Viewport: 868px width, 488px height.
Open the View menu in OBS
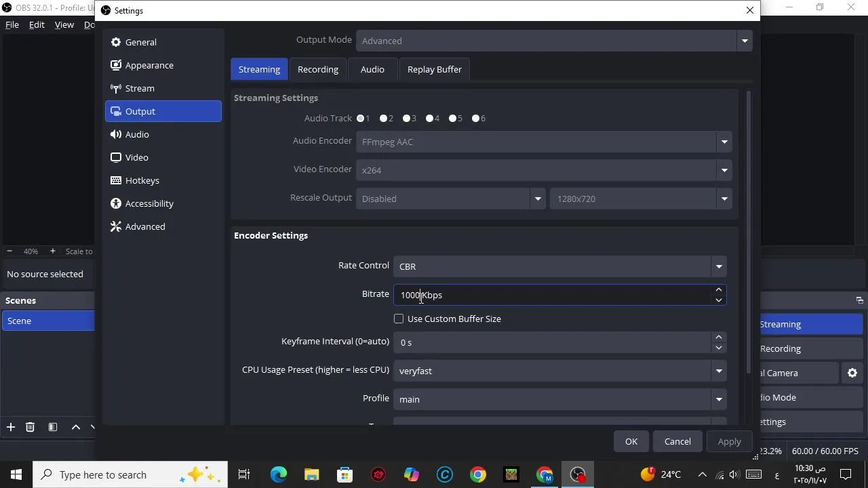coord(64,24)
